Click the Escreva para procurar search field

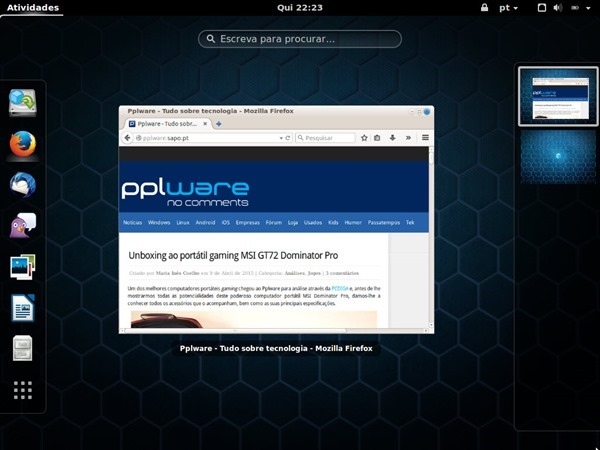(x=300, y=39)
